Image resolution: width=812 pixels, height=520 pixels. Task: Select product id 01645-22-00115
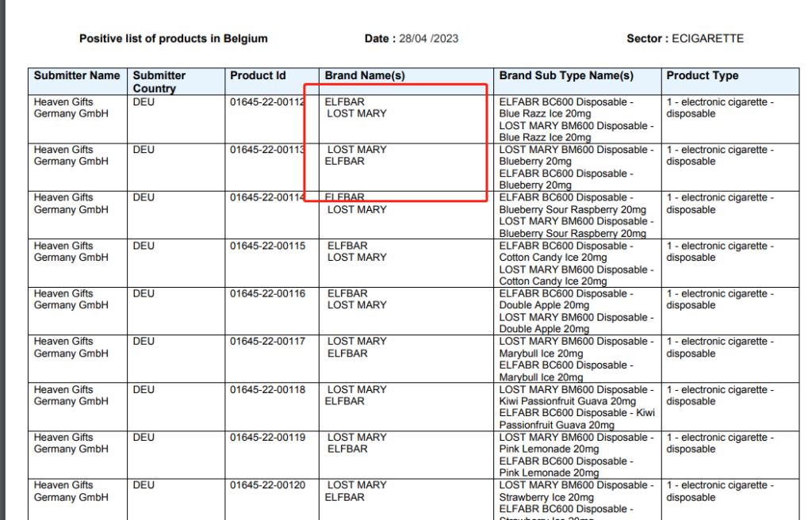(x=268, y=246)
